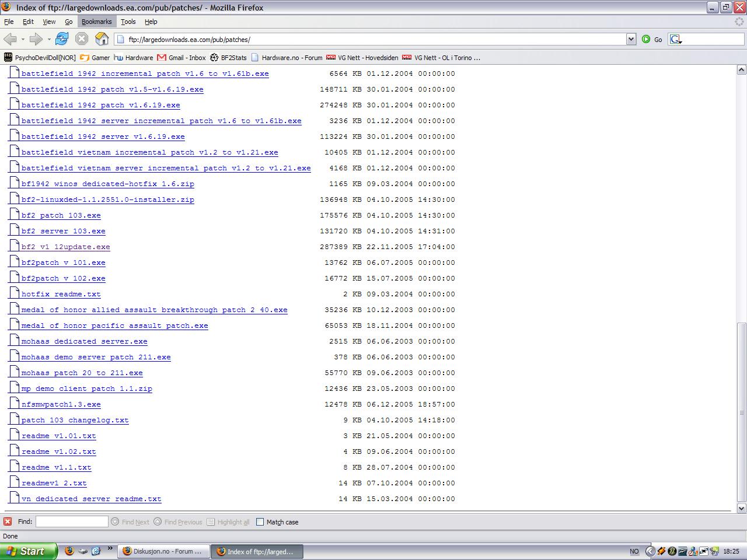The width and height of the screenshot is (747, 560).
Task: Click Find Next in the find bar
Action: [x=130, y=521]
